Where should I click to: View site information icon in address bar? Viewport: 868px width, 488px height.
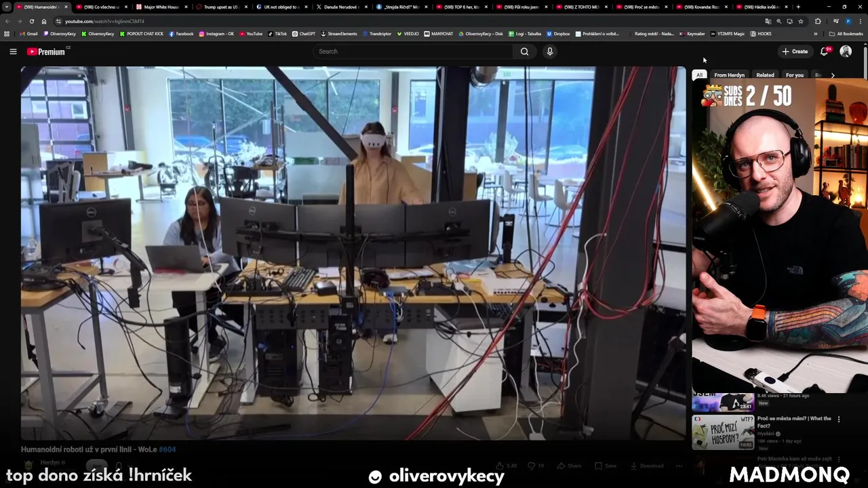point(59,21)
